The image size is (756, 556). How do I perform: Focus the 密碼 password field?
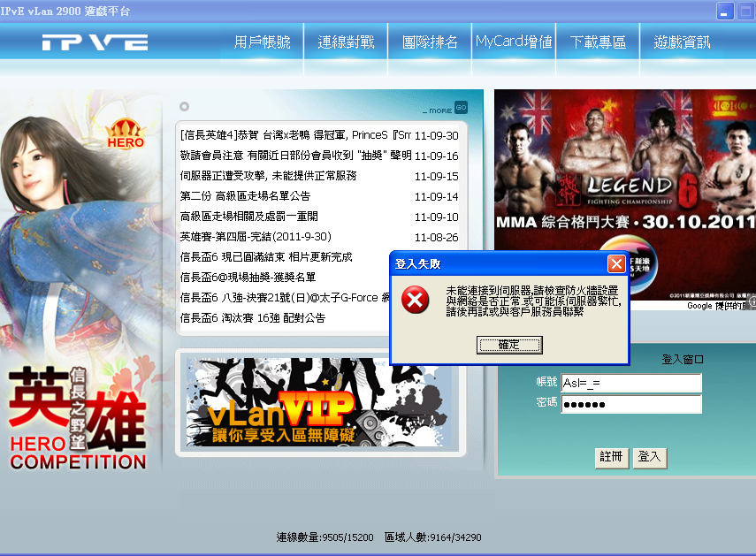click(x=631, y=404)
